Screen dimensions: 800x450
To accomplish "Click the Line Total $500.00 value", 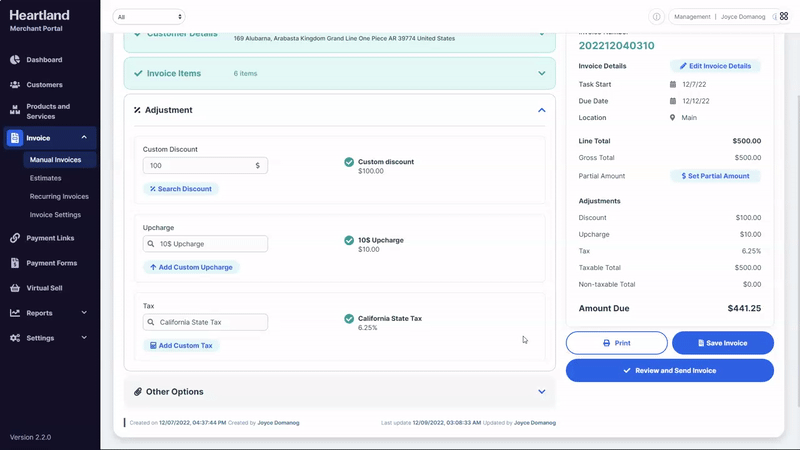I will pyautogui.click(x=746, y=141).
